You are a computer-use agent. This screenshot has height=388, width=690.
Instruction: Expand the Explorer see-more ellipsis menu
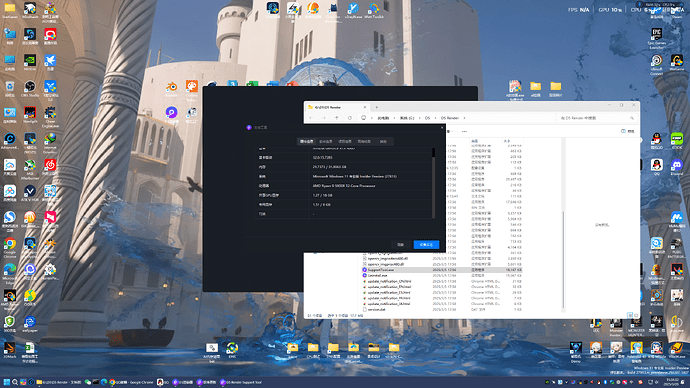pyautogui.click(x=464, y=131)
